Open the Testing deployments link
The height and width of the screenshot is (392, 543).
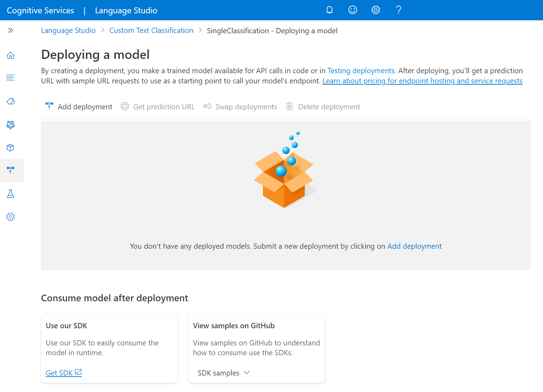tap(361, 71)
